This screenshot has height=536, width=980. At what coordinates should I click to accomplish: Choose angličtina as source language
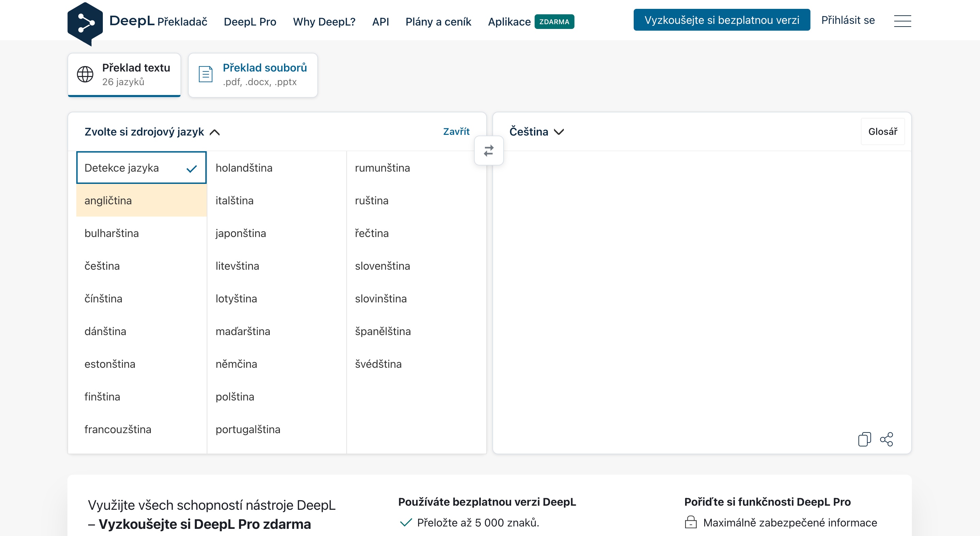pyautogui.click(x=141, y=201)
